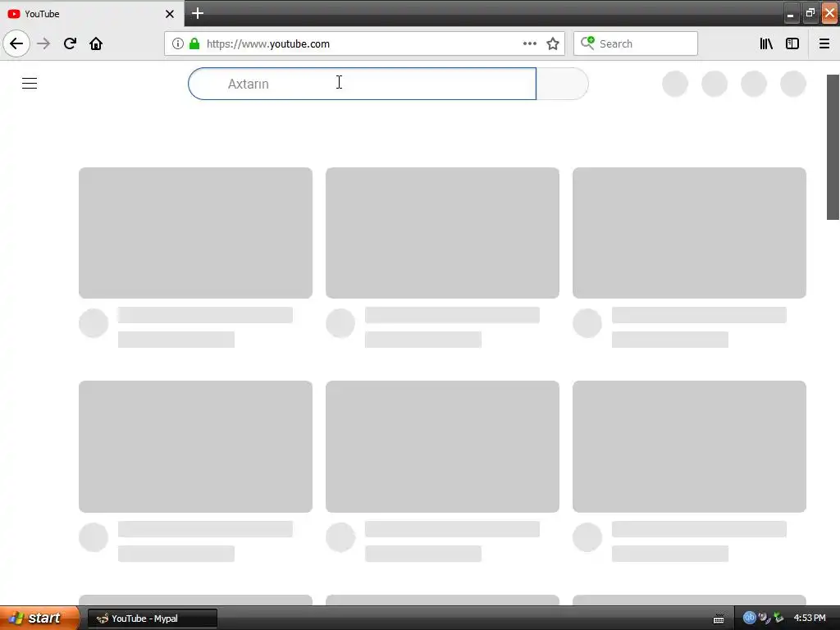Toggle the sidebar view icon
This screenshot has height=630, width=840.
[x=792, y=43]
